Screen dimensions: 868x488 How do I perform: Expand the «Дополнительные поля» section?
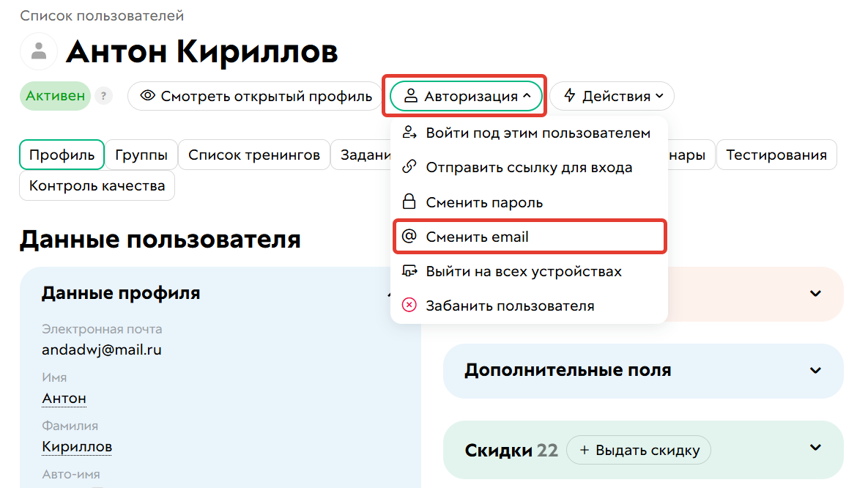(x=815, y=371)
